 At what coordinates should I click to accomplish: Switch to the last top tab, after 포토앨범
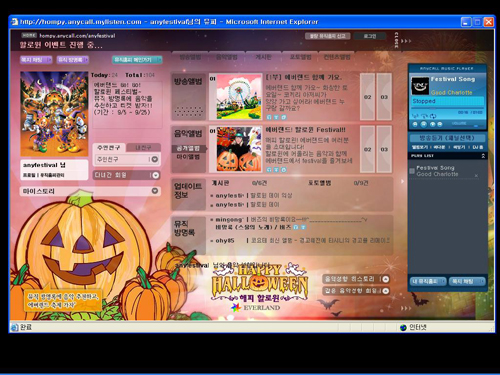pos(337,57)
